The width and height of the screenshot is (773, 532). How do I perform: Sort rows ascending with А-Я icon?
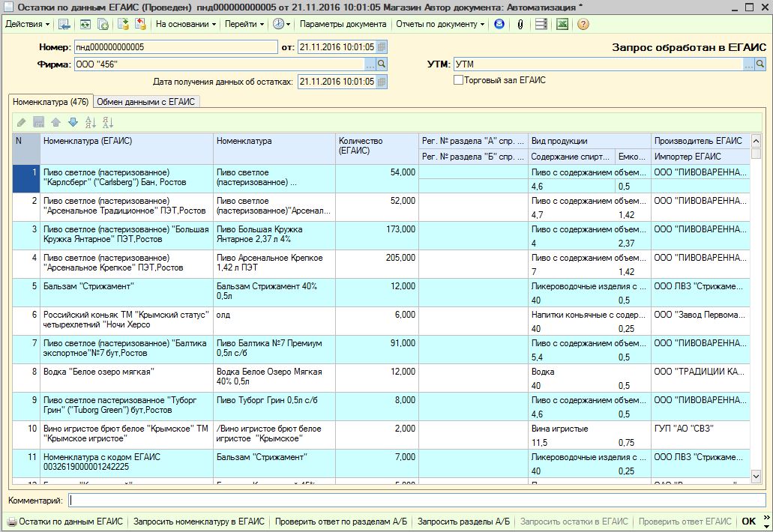91,122
